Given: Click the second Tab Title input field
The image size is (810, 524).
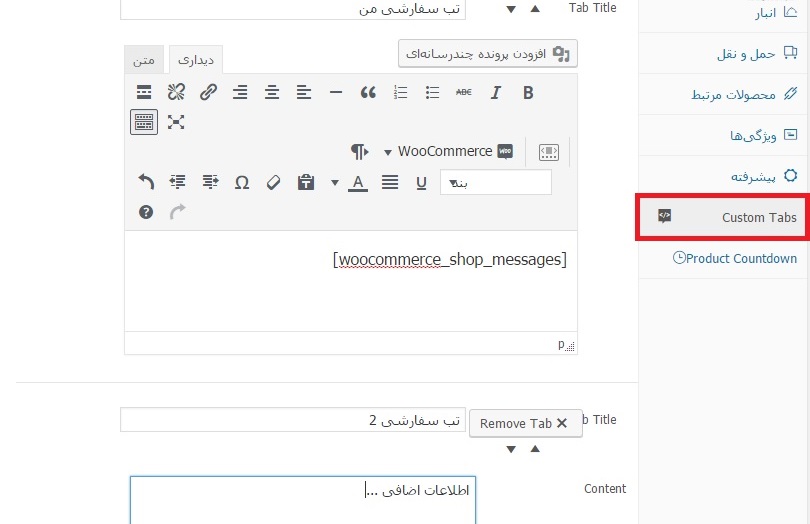Looking at the screenshot, I should click(x=293, y=420).
